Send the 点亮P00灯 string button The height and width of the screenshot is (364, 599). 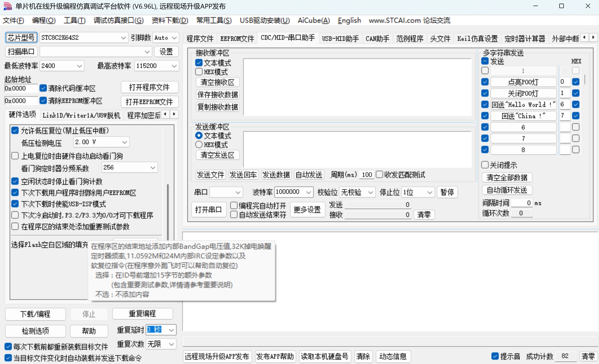(523, 82)
